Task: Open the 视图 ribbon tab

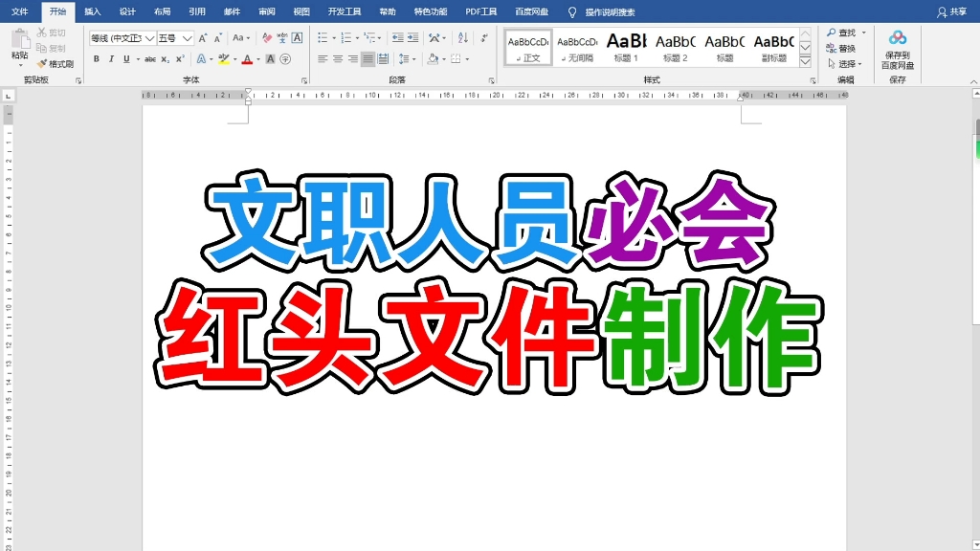Action: [301, 11]
